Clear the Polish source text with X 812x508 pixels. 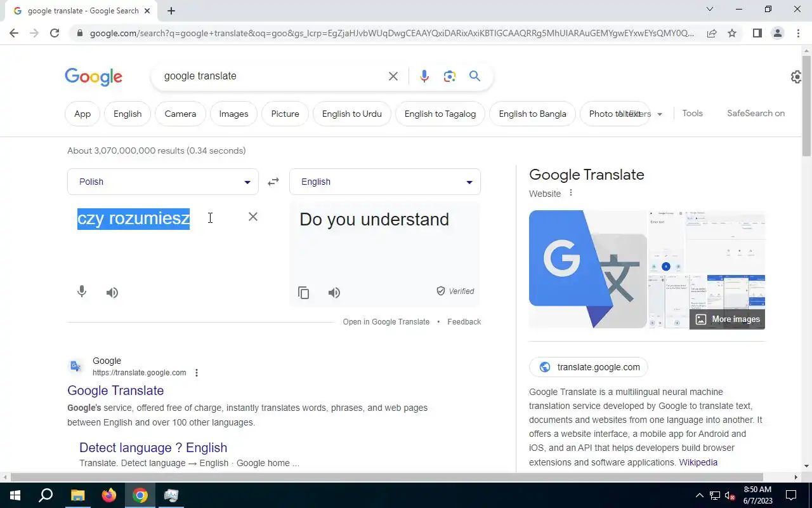point(252,217)
